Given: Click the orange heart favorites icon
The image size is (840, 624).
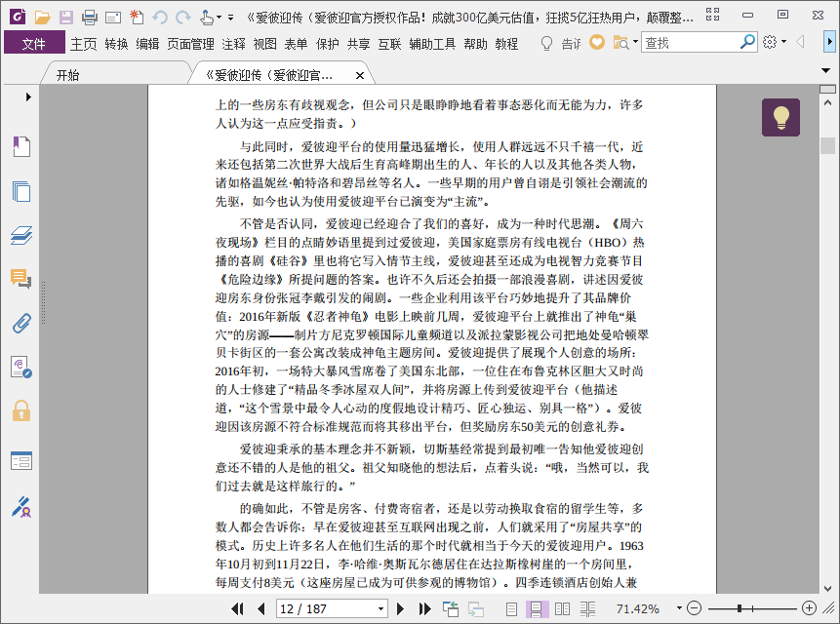Looking at the screenshot, I should tap(597, 42).
